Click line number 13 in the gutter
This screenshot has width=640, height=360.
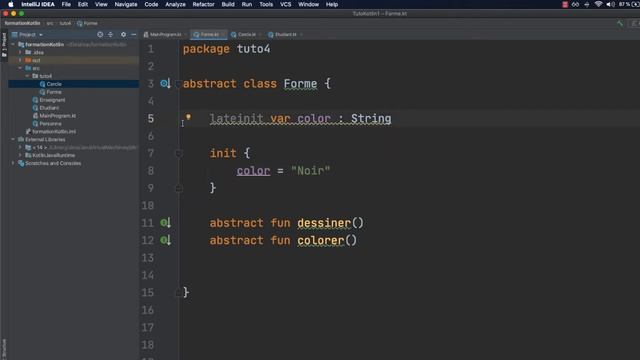(x=147, y=258)
